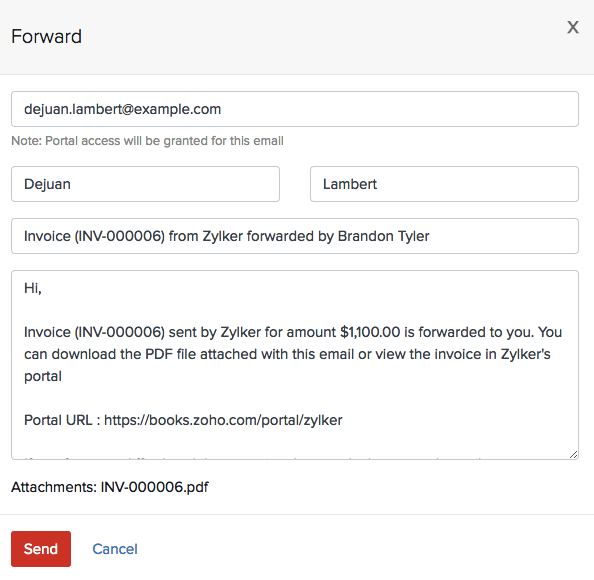
Task: Click Brandon Tyler in the subject line
Action: click(x=383, y=236)
